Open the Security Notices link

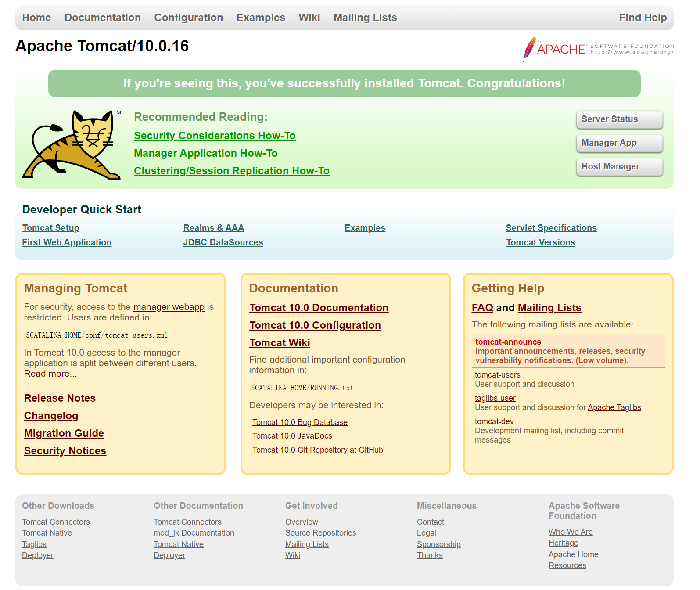pyautogui.click(x=65, y=451)
